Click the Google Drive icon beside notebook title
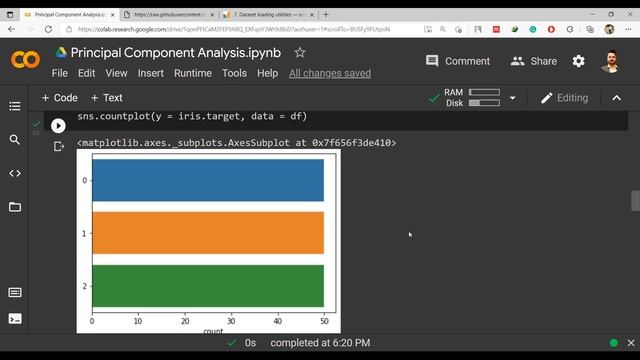640x360 pixels. (61, 53)
